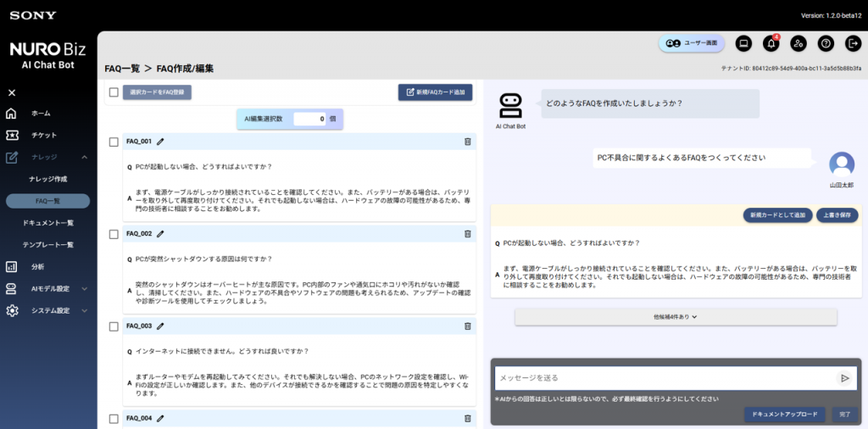
Task: Send message with paper plane icon
Action: (x=845, y=378)
